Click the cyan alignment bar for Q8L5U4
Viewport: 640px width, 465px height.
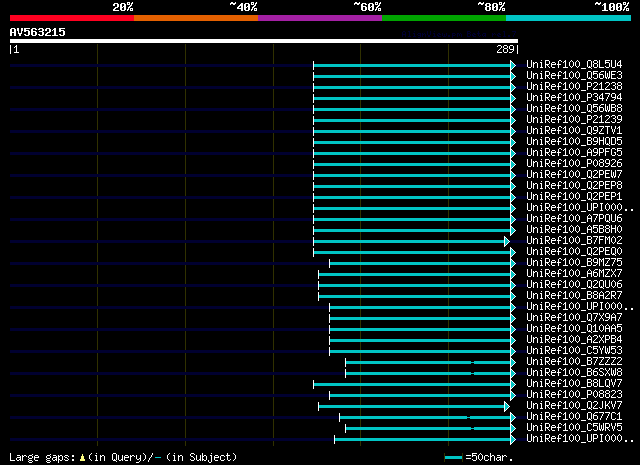[412, 65]
